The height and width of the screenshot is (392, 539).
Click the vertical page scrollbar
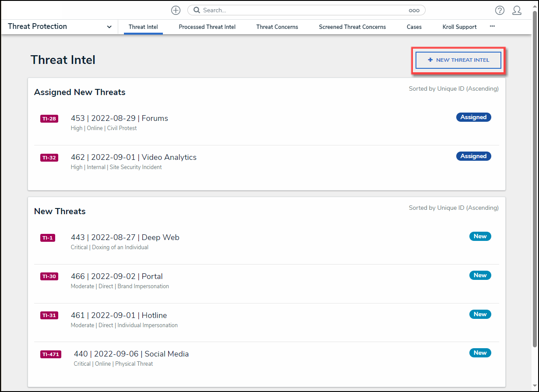[x=535, y=175]
